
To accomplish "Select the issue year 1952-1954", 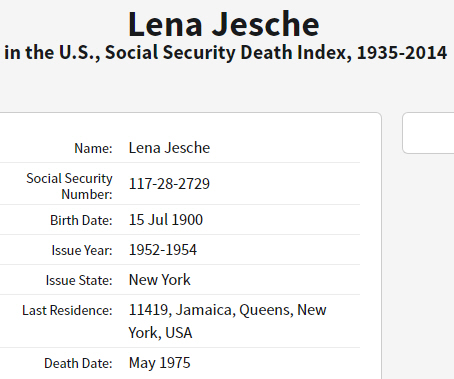I will [x=163, y=250].
